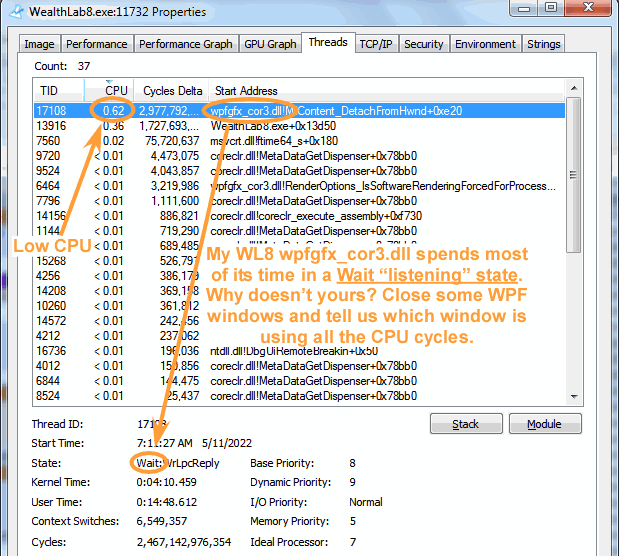
Task: Select thread row TID 13916
Action: pyautogui.click(x=299, y=126)
